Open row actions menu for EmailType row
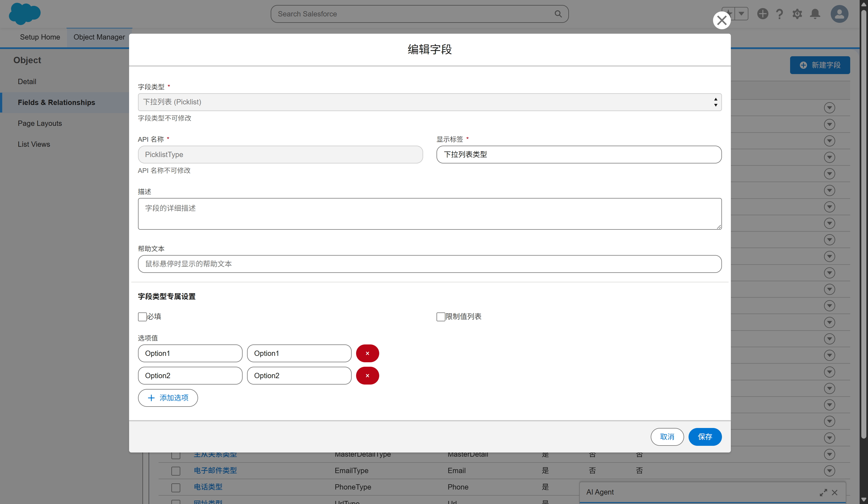Image resolution: width=868 pixels, height=504 pixels. 829,471
